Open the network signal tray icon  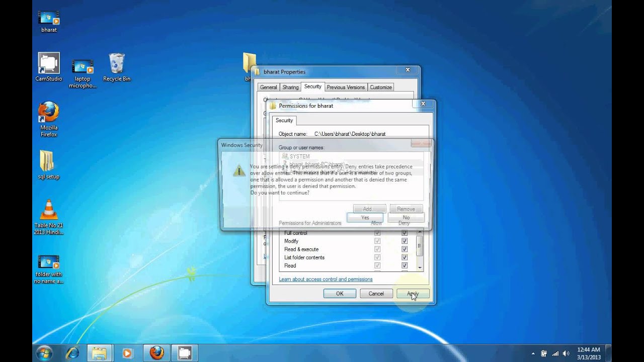[555, 353]
